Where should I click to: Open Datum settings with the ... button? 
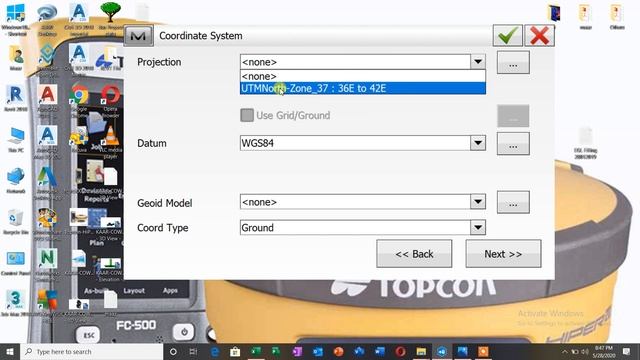coord(513,144)
